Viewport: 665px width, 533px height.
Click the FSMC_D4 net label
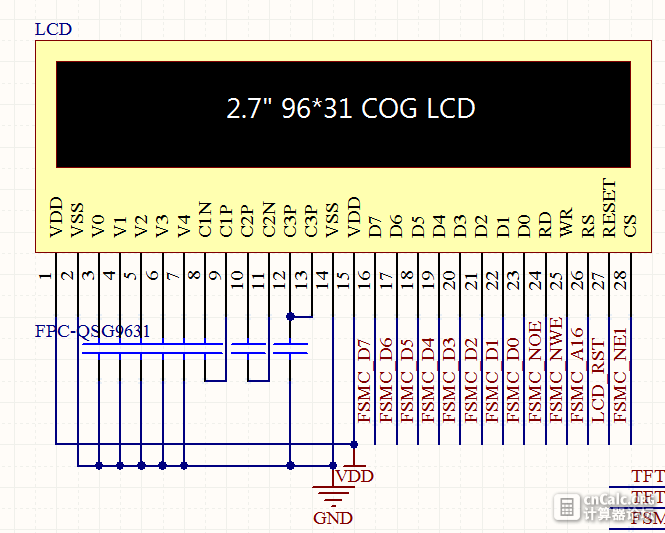tap(428, 381)
